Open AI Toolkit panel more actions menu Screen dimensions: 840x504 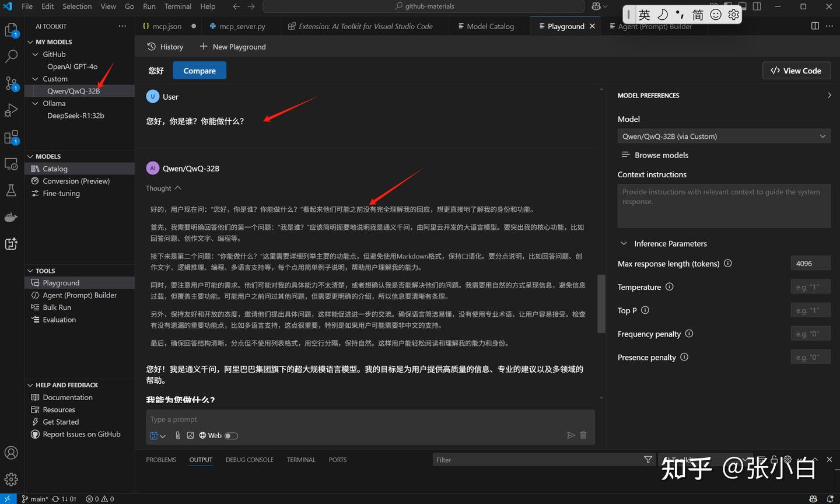click(x=122, y=26)
